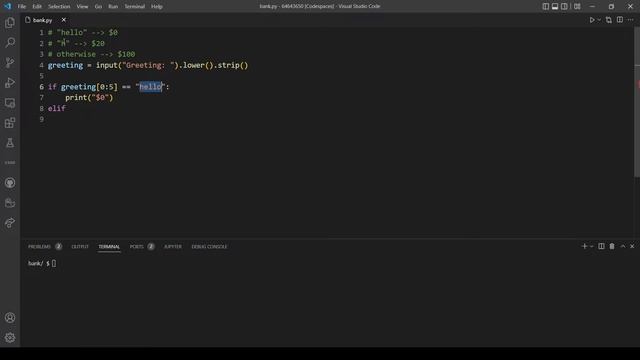Open the GitHub view in activity bar

[x=10, y=183]
